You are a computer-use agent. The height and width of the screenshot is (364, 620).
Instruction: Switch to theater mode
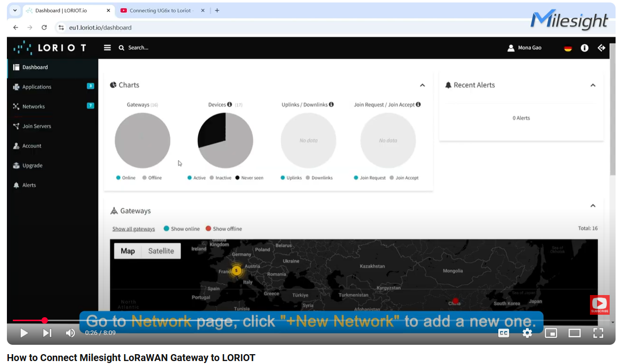click(575, 333)
